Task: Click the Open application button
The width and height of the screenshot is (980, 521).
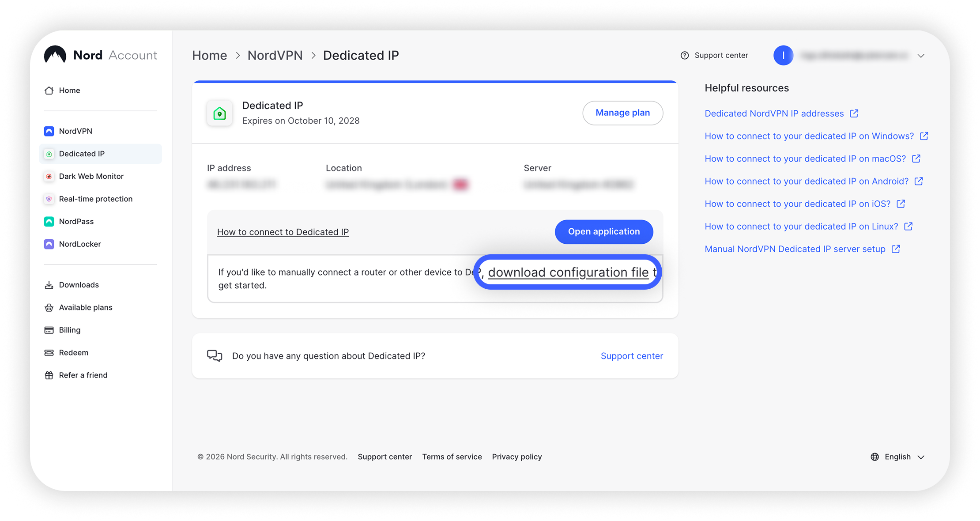Action: click(604, 231)
